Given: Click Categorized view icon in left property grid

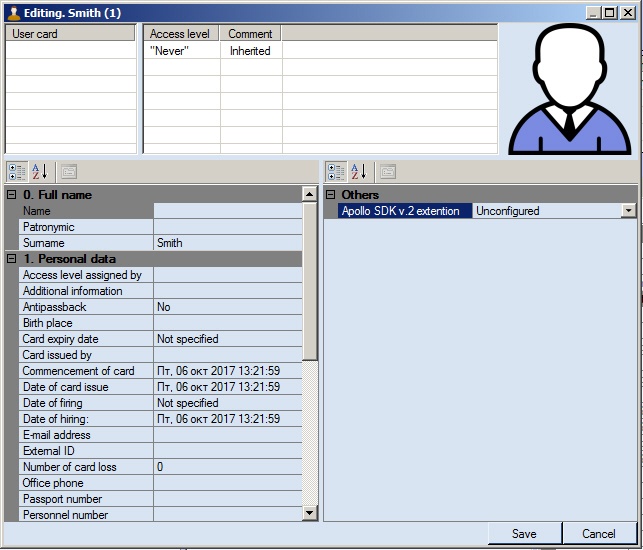Looking at the screenshot, I should [17, 172].
